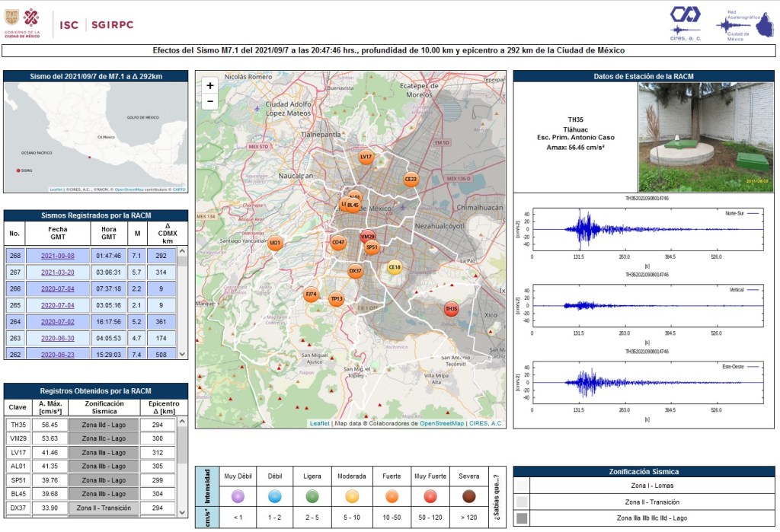Click the Leaflet attribution link on main map
Image resolution: width=780 pixels, height=532 pixels.
(x=318, y=423)
